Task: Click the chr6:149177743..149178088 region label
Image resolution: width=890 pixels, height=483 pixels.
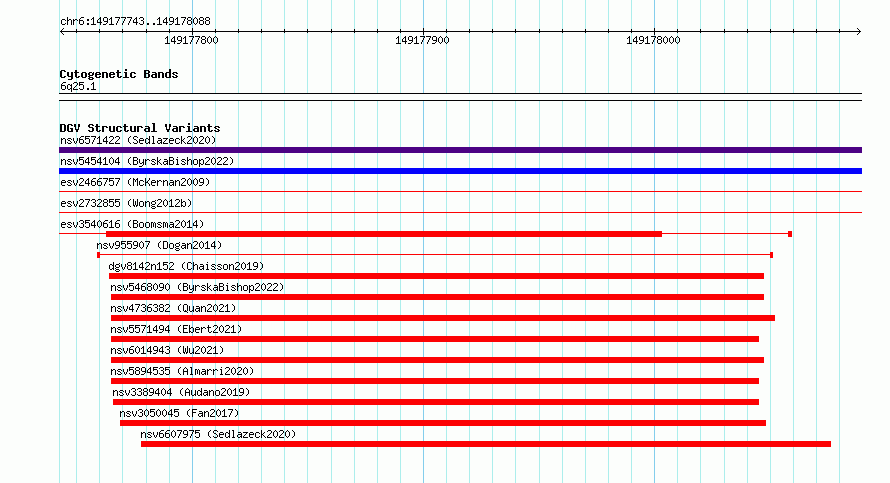Action: tap(135, 21)
